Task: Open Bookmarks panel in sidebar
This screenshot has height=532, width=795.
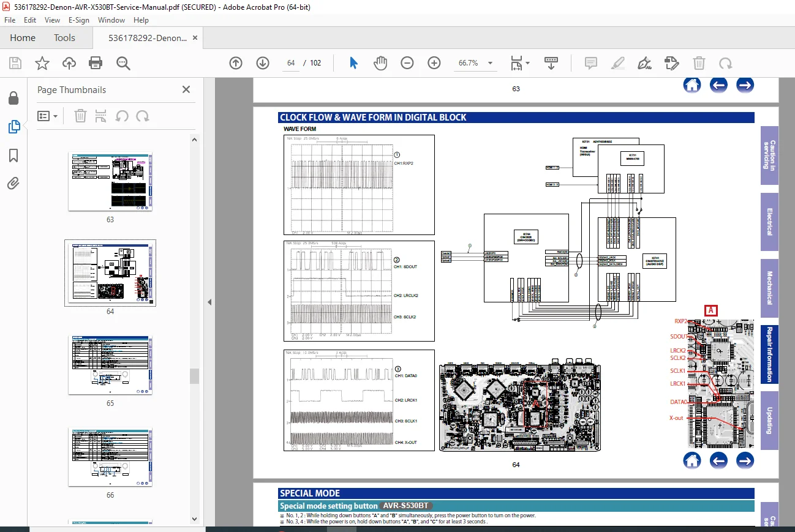Action: click(13, 155)
